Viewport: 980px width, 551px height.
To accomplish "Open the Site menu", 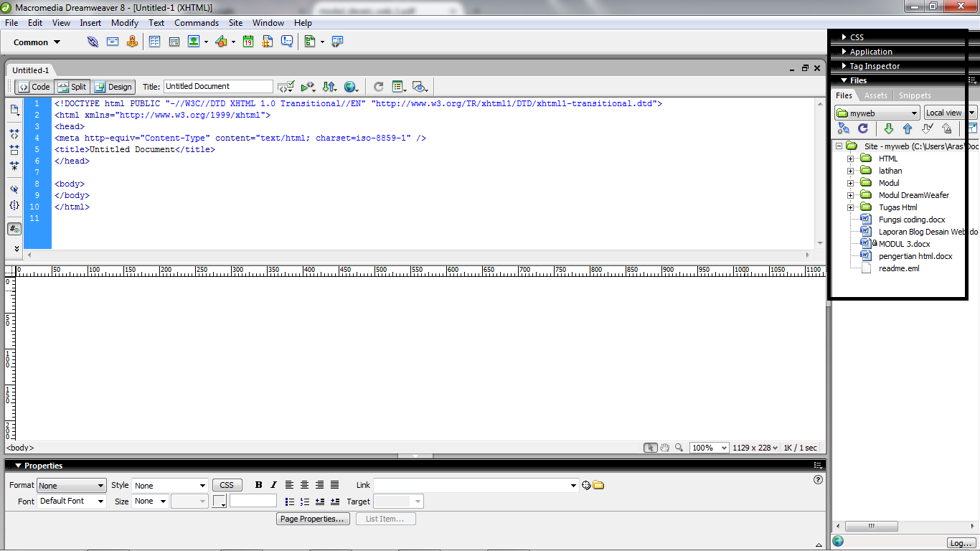I will click(236, 23).
